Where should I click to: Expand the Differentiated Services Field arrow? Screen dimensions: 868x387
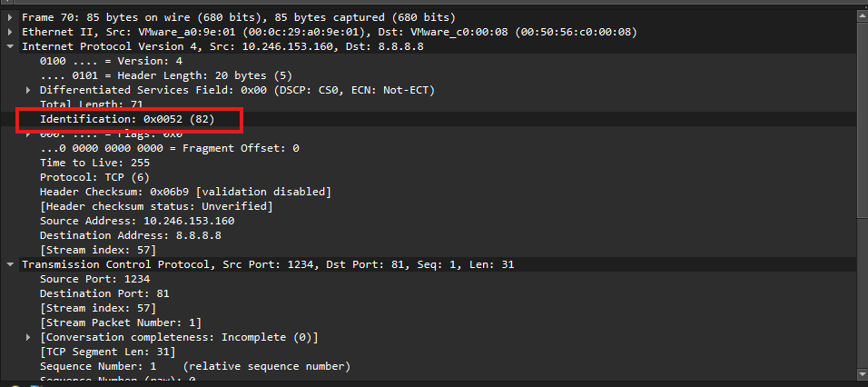pos(28,90)
